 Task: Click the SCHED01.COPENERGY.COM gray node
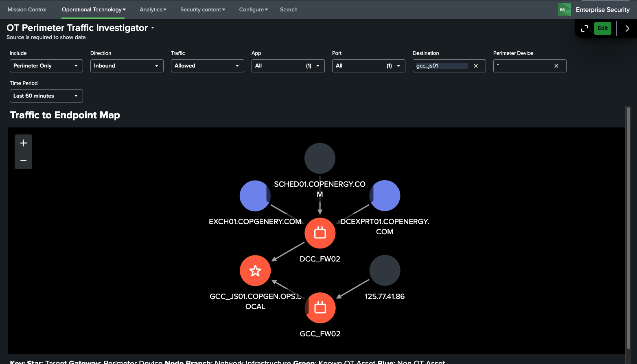point(320,158)
